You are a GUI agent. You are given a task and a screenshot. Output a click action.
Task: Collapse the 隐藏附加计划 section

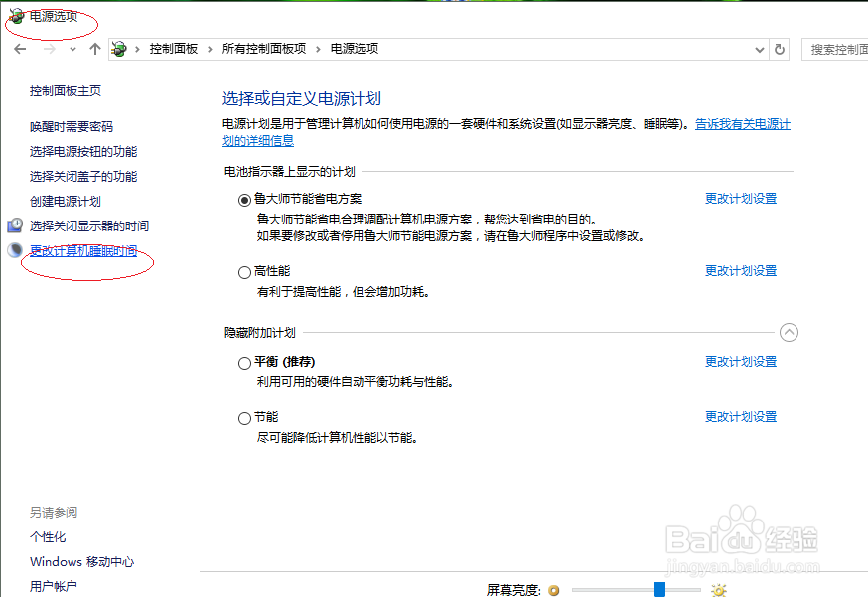point(789,333)
